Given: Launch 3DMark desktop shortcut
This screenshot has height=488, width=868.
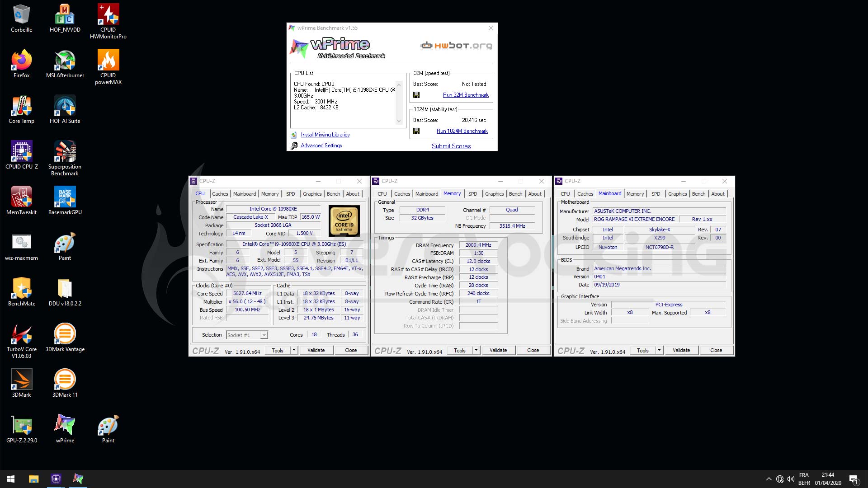Looking at the screenshot, I should pos(21,384).
